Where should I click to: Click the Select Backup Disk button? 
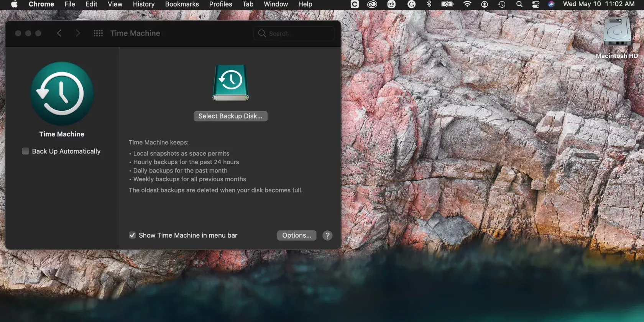pos(230,116)
